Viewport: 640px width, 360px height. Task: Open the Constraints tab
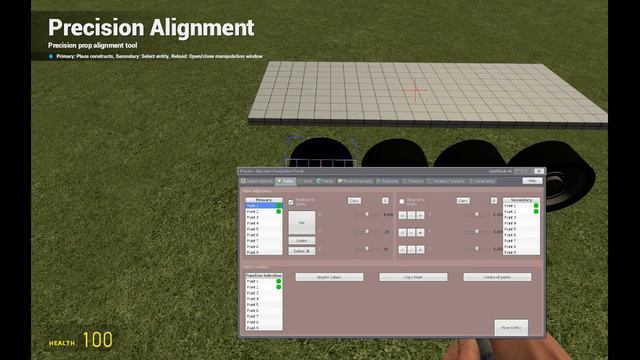[482, 181]
